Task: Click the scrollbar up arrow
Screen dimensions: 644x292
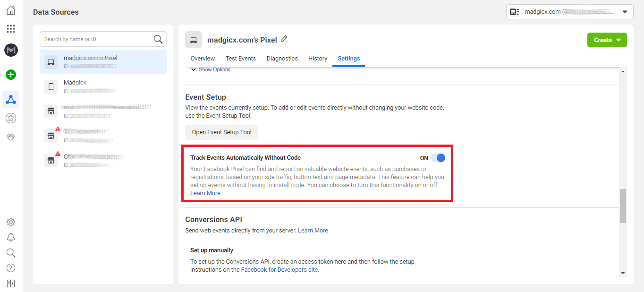Action: coord(623,71)
